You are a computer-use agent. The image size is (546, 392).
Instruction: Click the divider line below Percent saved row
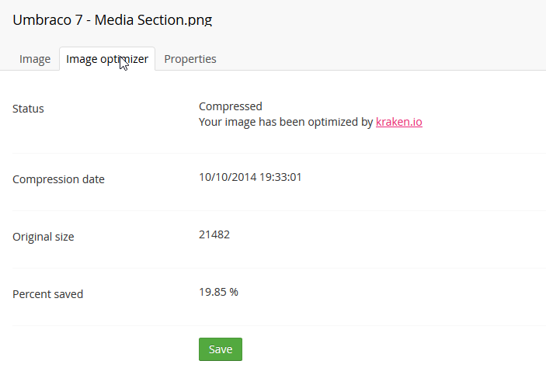point(280,325)
